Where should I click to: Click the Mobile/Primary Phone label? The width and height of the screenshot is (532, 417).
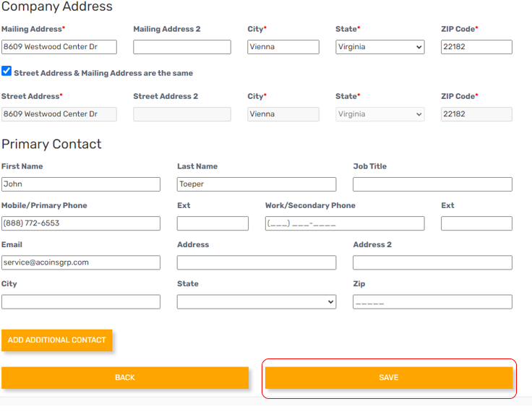point(44,206)
